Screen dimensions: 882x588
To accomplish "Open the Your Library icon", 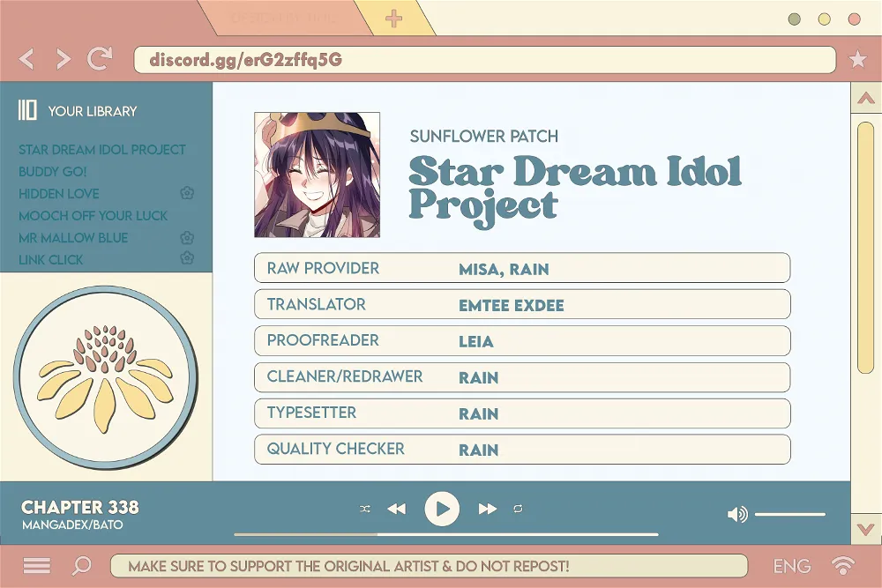I will (x=27, y=110).
